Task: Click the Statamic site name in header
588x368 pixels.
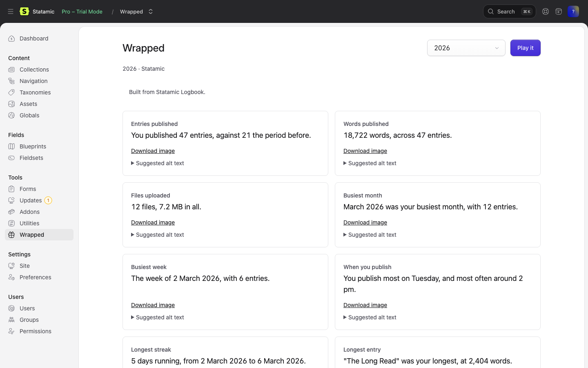Action: (43, 11)
